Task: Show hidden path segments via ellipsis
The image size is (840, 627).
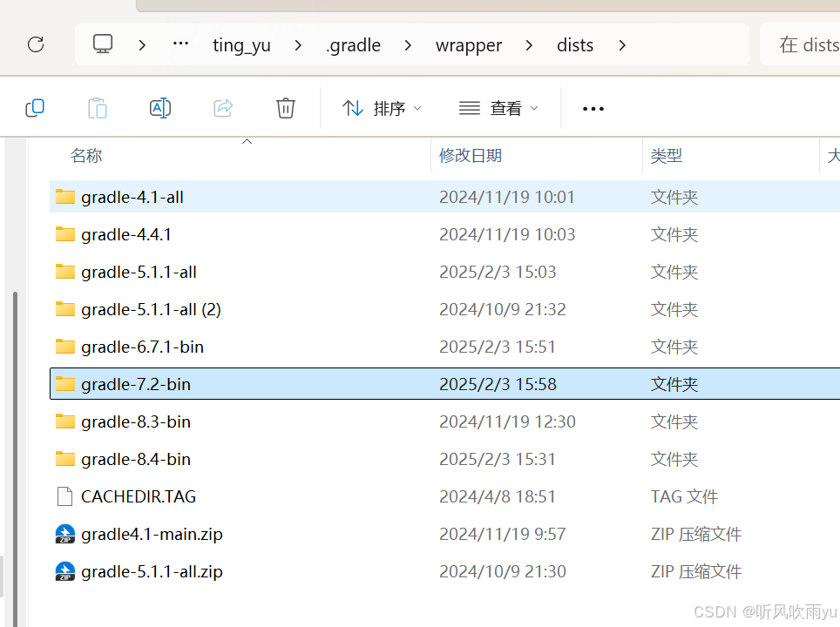Action: coord(180,44)
